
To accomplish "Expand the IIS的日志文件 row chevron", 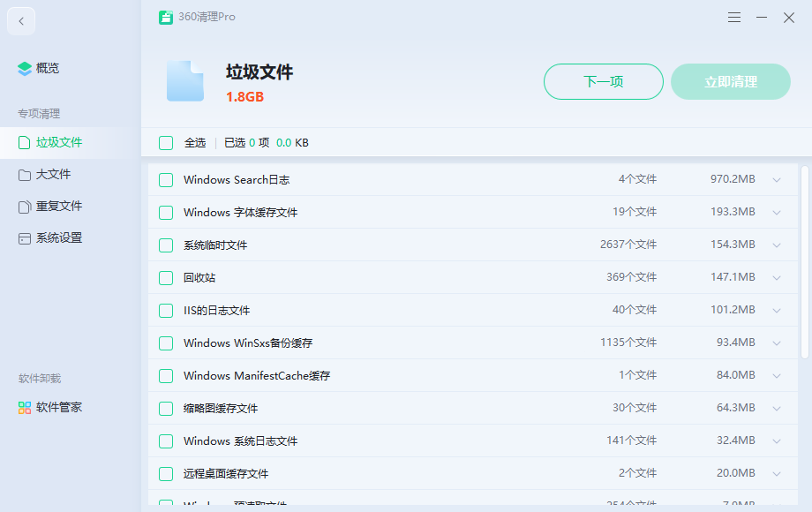I will pos(777,311).
